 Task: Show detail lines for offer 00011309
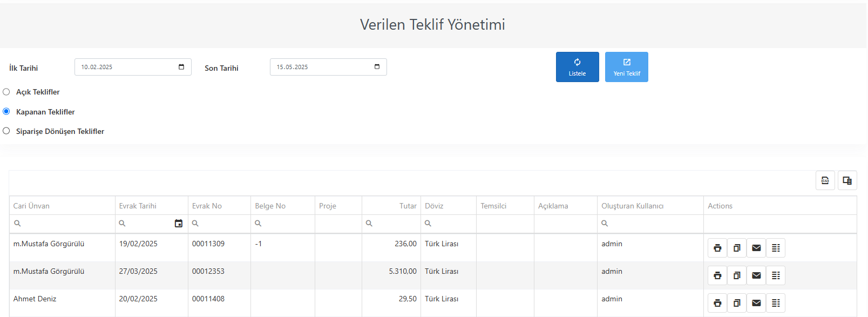click(776, 248)
